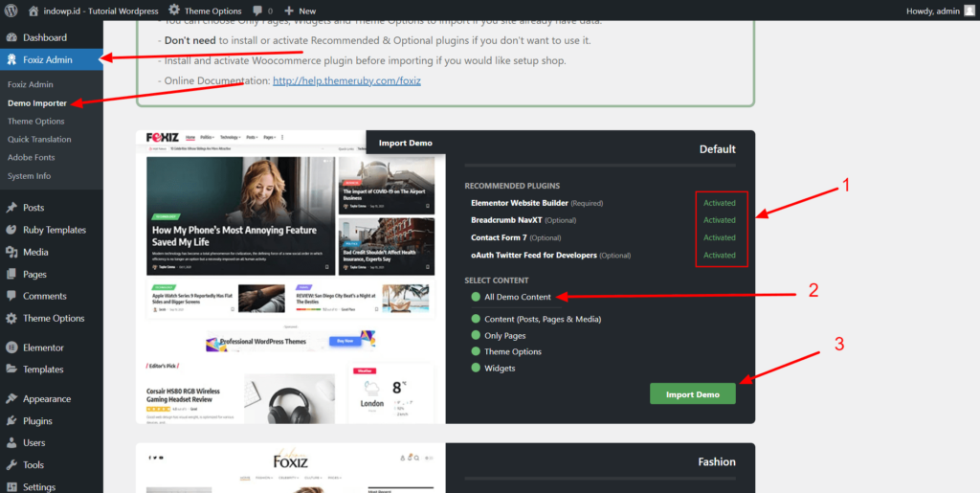
Task: Click the Tools wrench icon
Action: 11,465
